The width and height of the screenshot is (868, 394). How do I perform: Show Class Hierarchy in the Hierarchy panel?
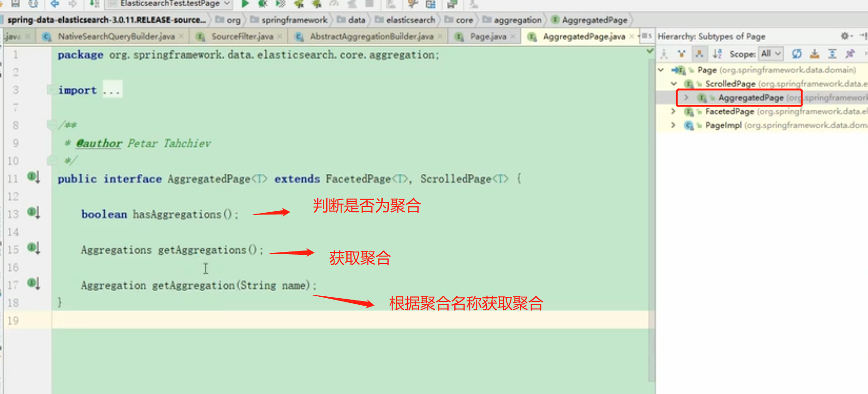[x=664, y=54]
